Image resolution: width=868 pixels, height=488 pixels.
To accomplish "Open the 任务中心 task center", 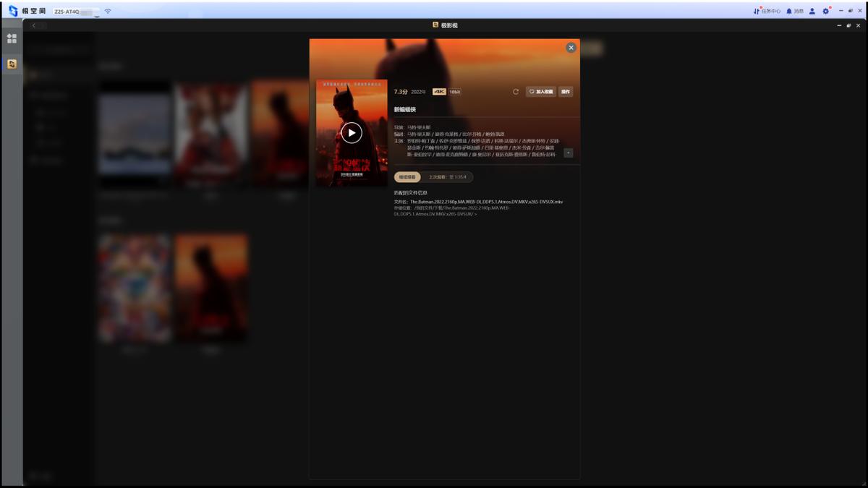I will pos(767,12).
